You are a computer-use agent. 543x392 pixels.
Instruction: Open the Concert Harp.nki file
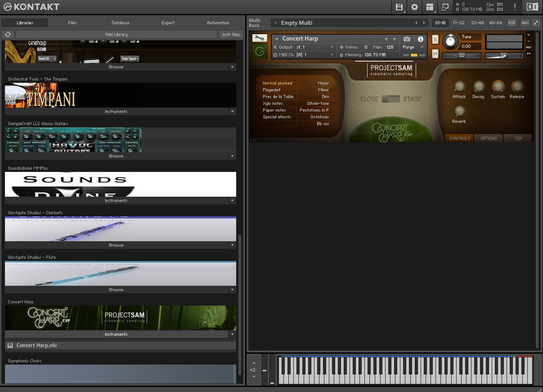(x=121, y=346)
